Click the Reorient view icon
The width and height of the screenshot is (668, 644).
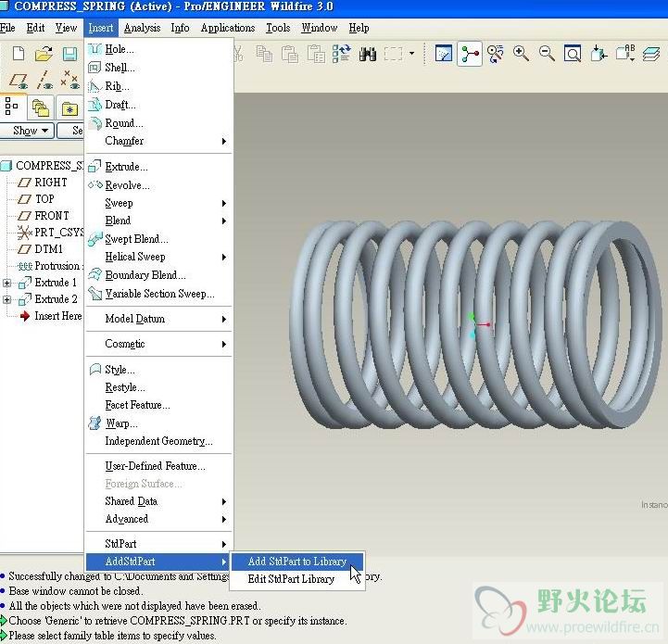(599, 54)
